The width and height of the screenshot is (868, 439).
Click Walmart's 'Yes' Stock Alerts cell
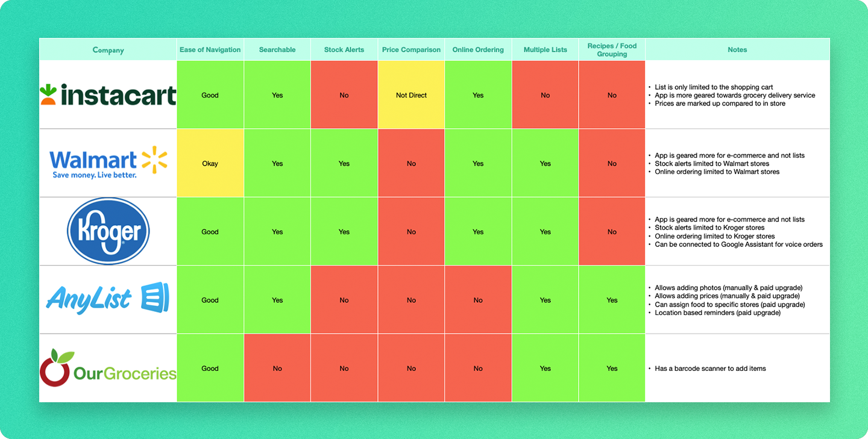(x=344, y=163)
